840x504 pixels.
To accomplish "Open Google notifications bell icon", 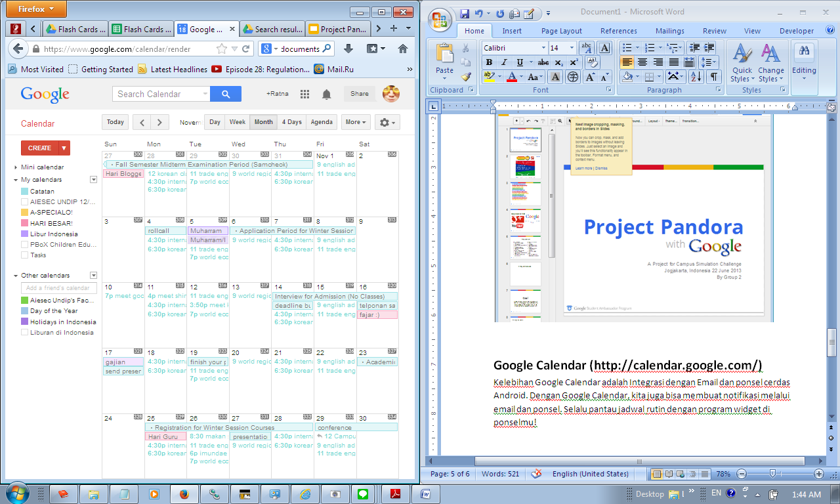I will click(326, 94).
